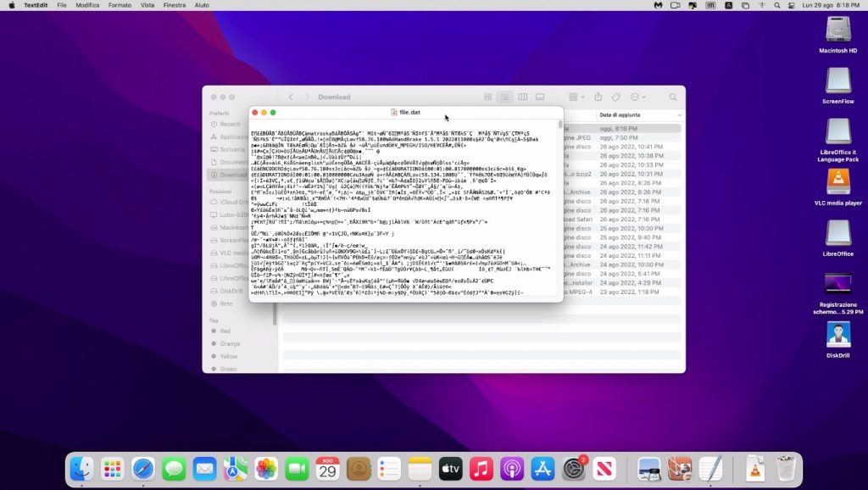Image resolution: width=868 pixels, height=490 pixels.
Task: Open the Finder action (ellipsis) dropdown menu
Action: [x=638, y=97]
